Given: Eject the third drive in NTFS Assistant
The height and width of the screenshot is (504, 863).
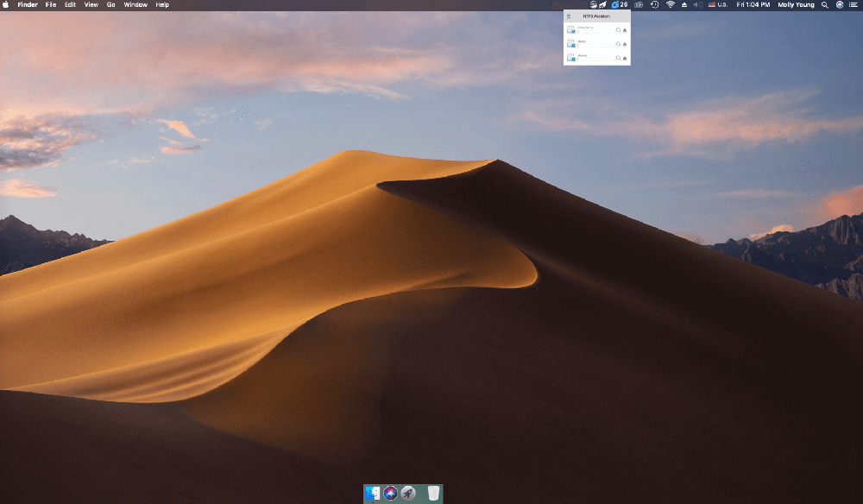Looking at the screenshot, I should (x=625, y=58).
